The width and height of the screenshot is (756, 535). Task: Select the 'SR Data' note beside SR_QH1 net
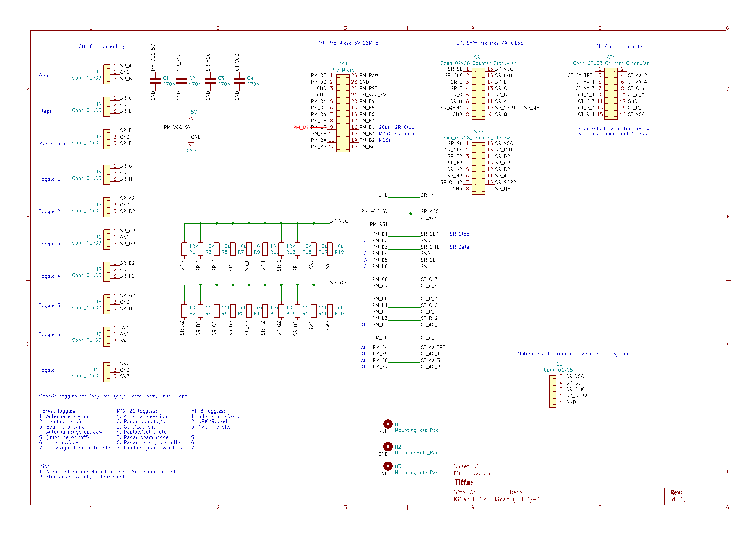click(x=459, y=247)
